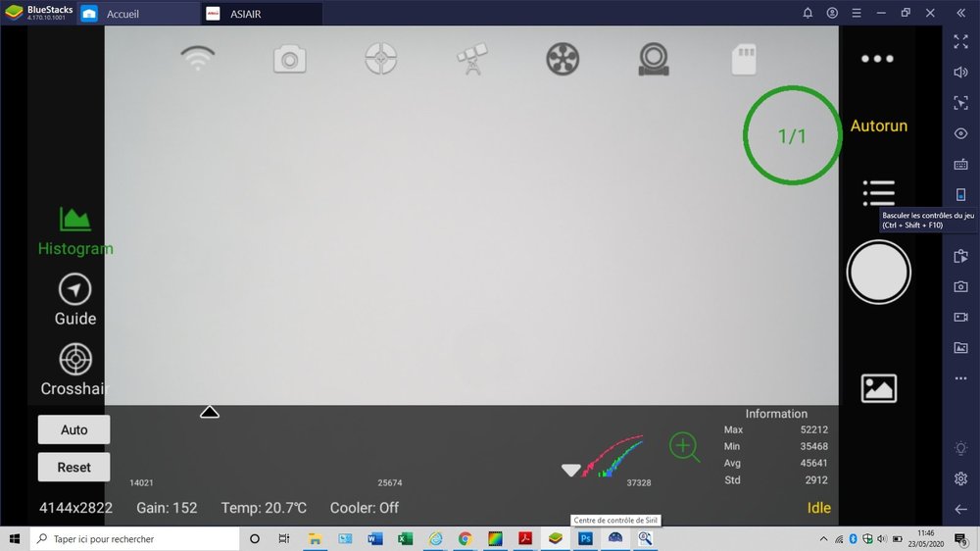Show hidden system tray icons chevron
The height and width of the screenshot is (551, 980).
pyautogui.click(x=823, y=538)
